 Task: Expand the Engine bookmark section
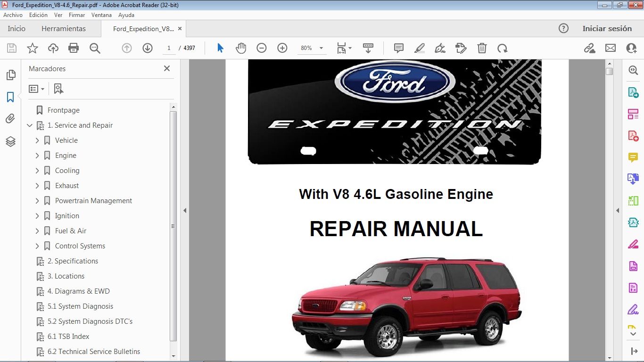38,155
